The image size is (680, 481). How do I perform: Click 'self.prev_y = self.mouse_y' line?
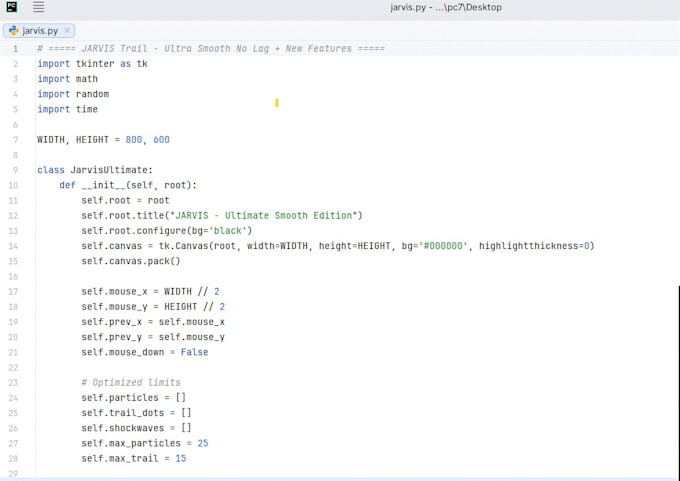153,337
